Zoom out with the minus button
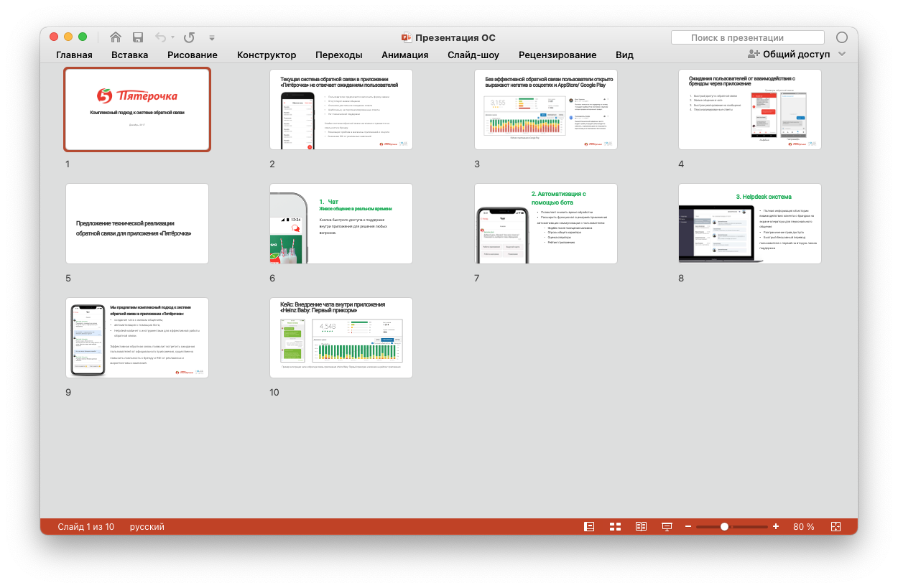 pos(688,527)
